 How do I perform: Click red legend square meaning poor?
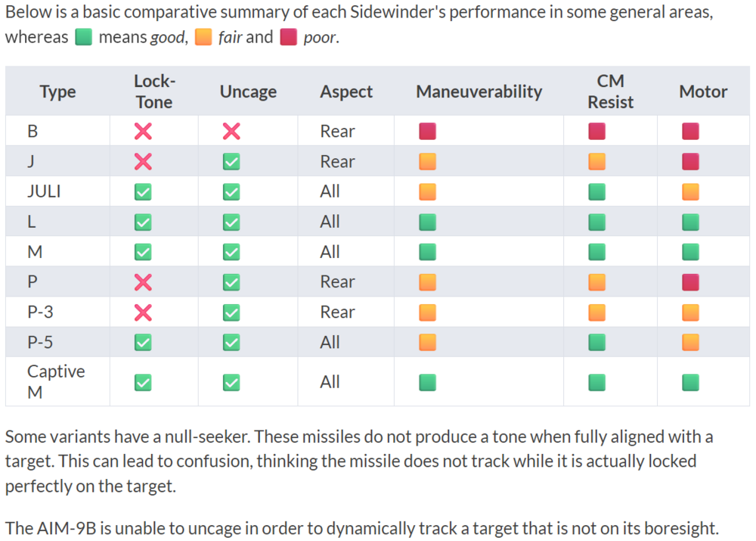288,38
